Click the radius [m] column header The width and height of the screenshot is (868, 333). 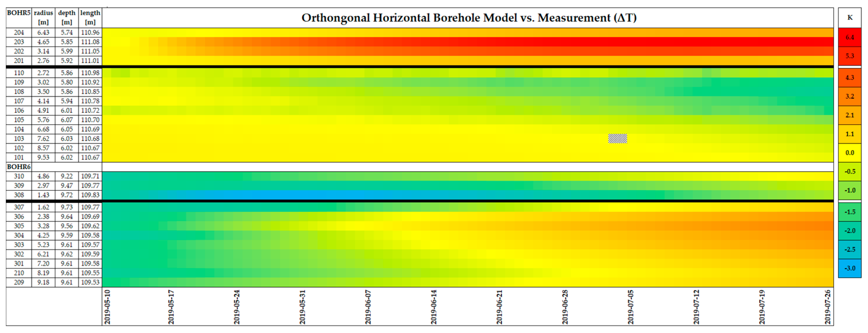point(43,18)
